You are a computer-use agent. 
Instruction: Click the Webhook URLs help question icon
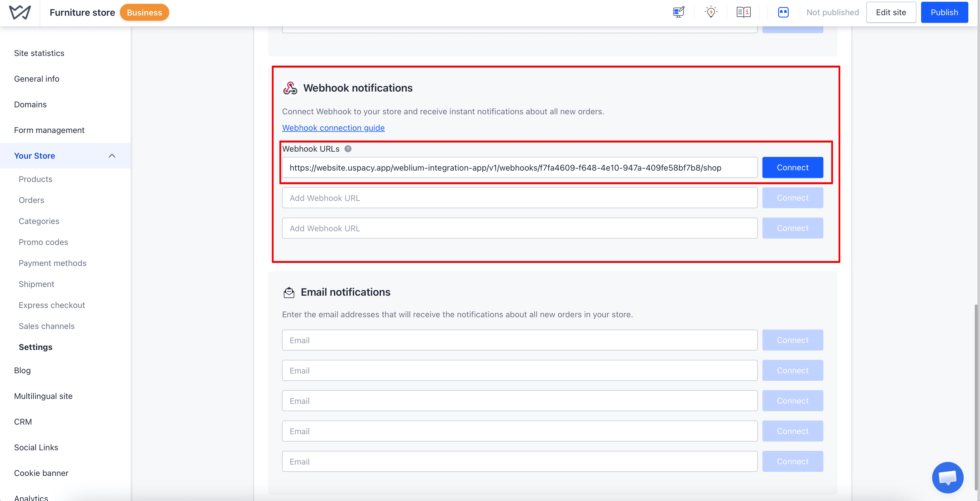pyautogui.click(x=348, y=149)
